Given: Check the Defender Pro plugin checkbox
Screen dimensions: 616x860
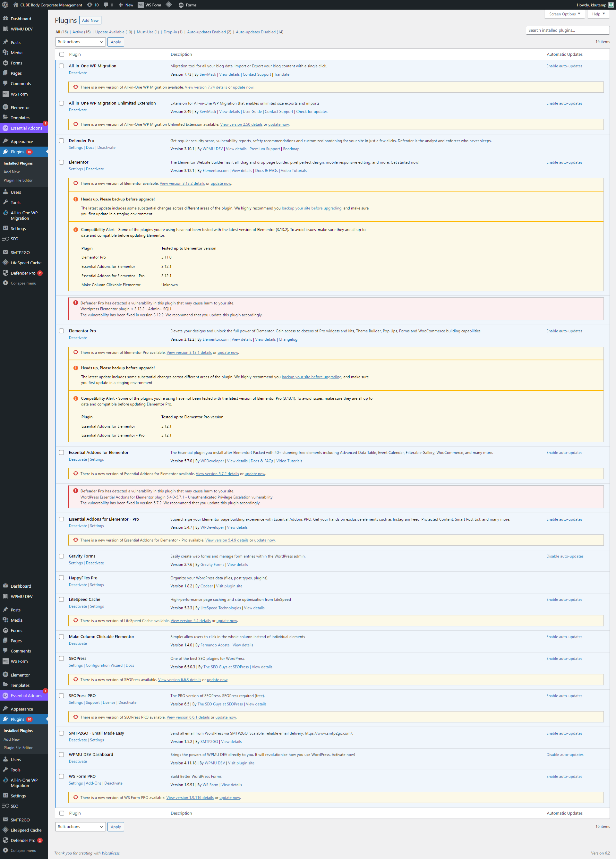Looking at the screenshot, I should point(62,141).
